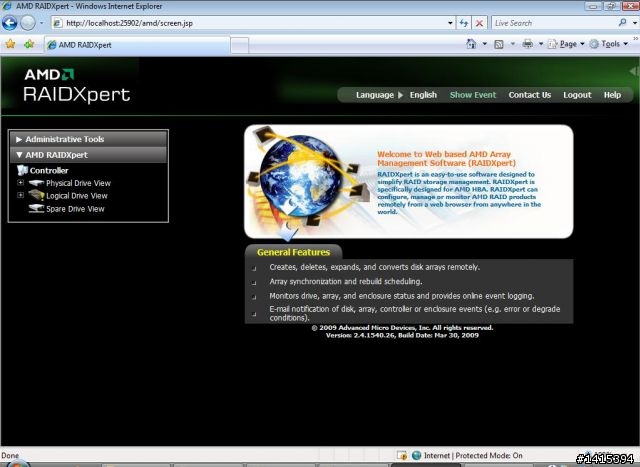Image resolution: width=640 pixels, height=467 pixels.
Task: Open a new blank tab
Action: pyautogui.click(x=240, y=45)
